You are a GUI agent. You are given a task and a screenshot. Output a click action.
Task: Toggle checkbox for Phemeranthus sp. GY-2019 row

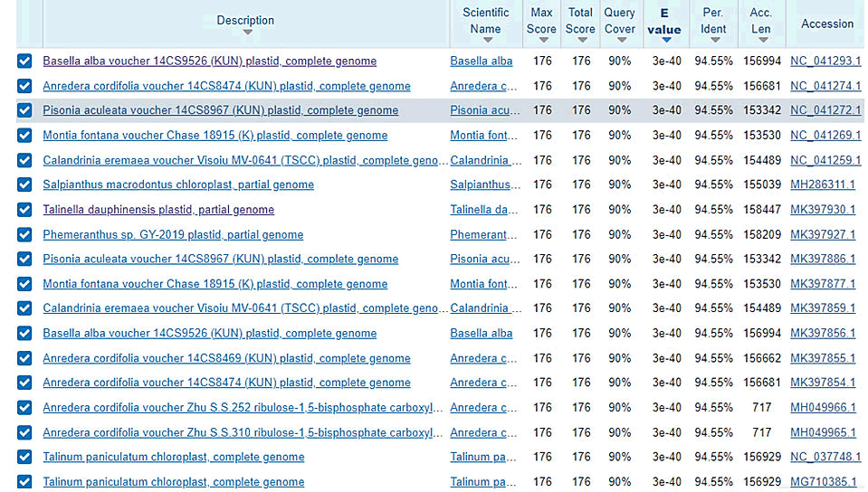(x=24, y=234)
